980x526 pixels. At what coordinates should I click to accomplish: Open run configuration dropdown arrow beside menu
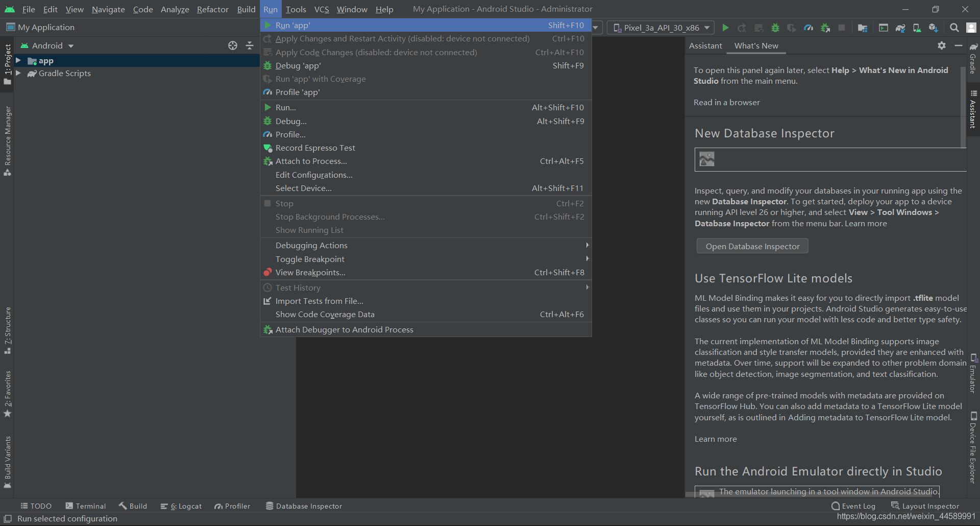pyautogui.click(x=596, y=28)
